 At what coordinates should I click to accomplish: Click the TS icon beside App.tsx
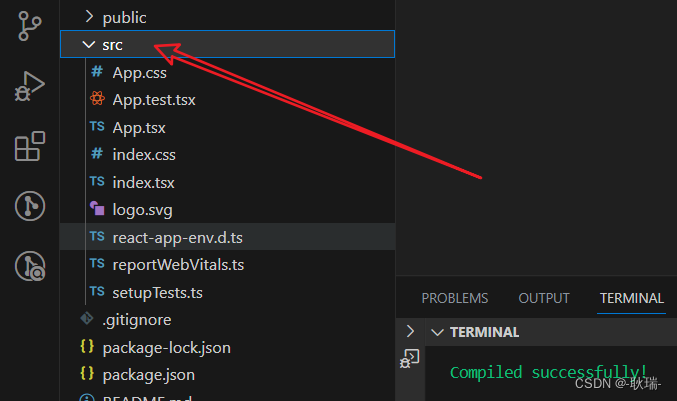coord(97,126)
